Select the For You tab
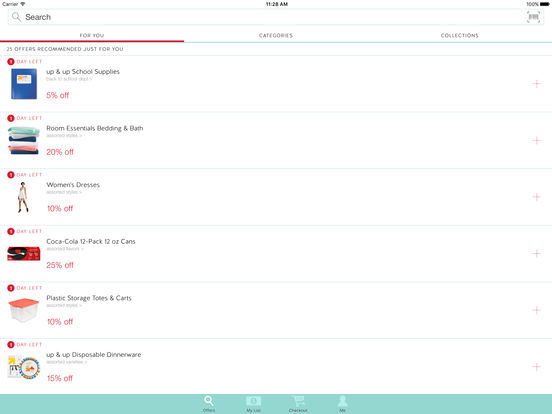 tap(92, 36)
